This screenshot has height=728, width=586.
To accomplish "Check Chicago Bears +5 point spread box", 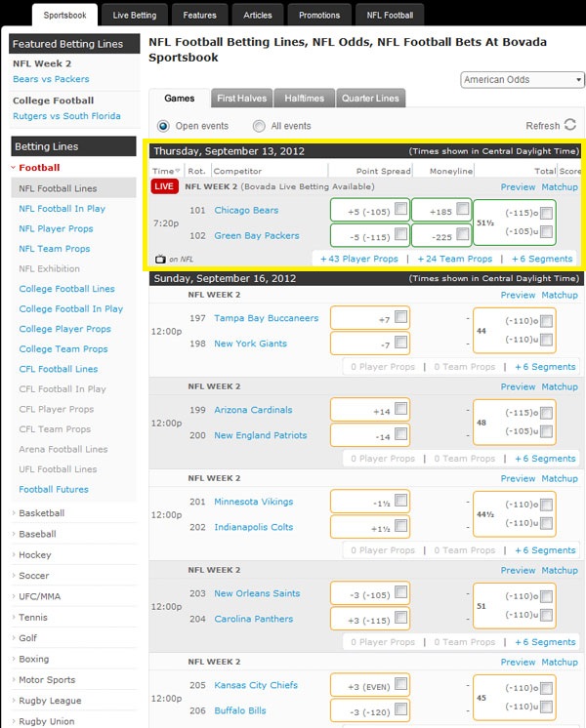I will pos(400,209).
